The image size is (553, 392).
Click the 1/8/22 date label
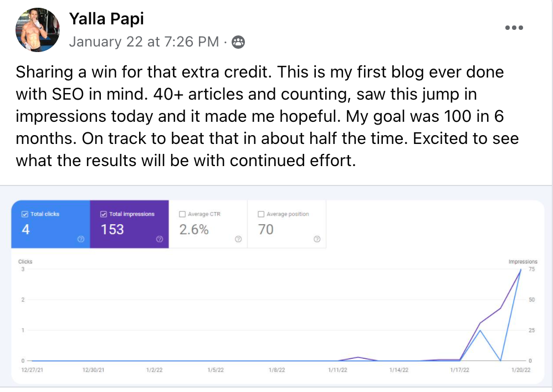(276, 370)
